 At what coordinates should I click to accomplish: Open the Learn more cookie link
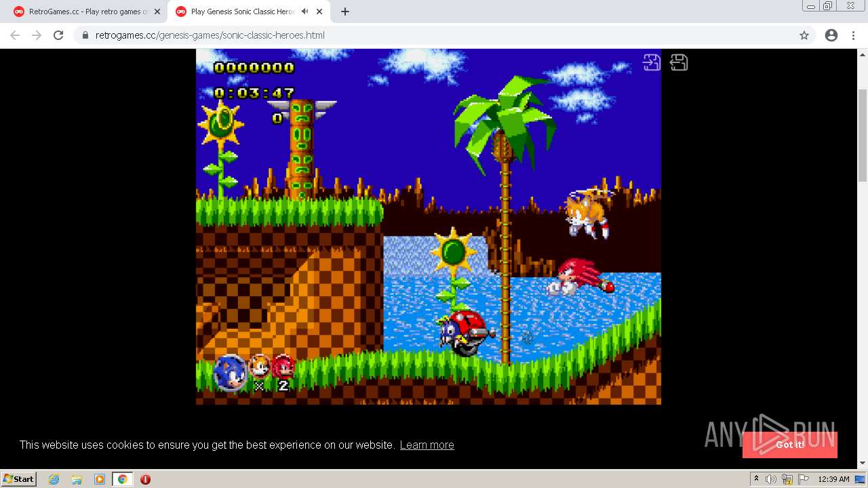[x=427, y=445]
